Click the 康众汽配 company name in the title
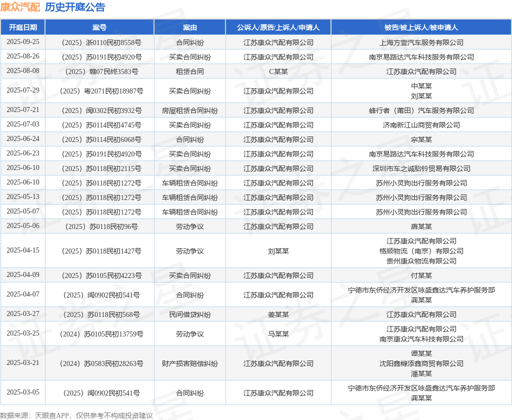Image resolution: width=512 pixels, height=420 pixels. point(20,7)
